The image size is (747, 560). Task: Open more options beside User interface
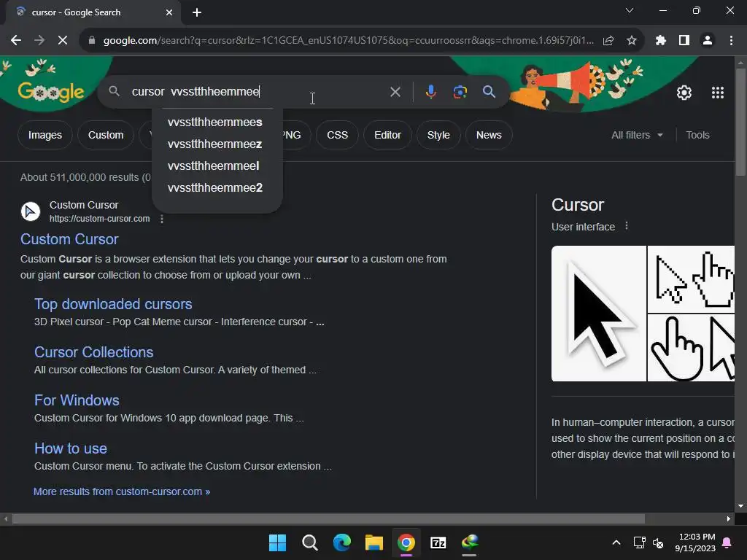(627, 226)
